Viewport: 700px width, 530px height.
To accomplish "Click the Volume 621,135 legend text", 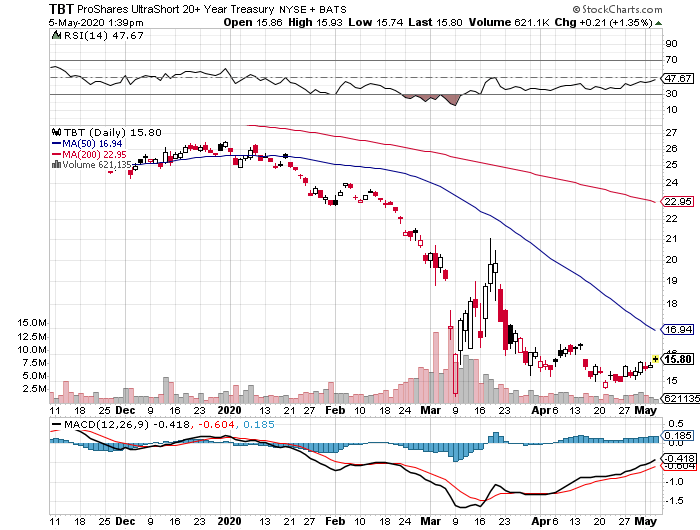I will pyautogui.click(x=96, y=165).
